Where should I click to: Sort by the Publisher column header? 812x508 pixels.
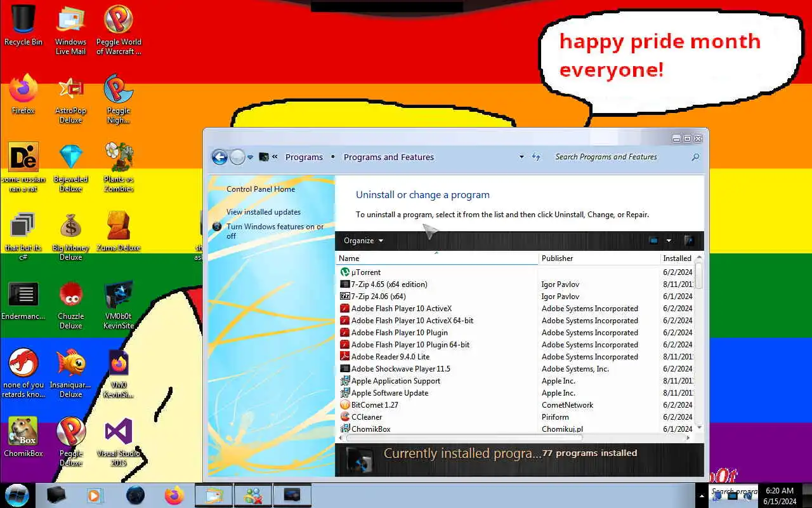tap(599, 258)
